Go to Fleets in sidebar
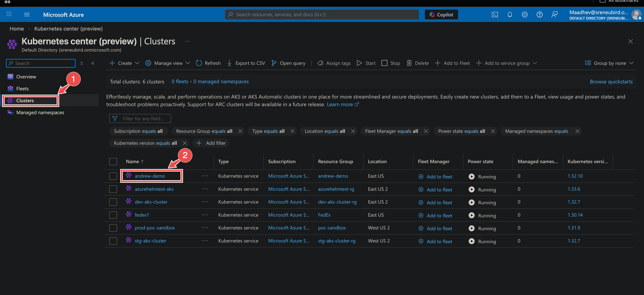This screenshot has height=295, width=644. [22, 89]
